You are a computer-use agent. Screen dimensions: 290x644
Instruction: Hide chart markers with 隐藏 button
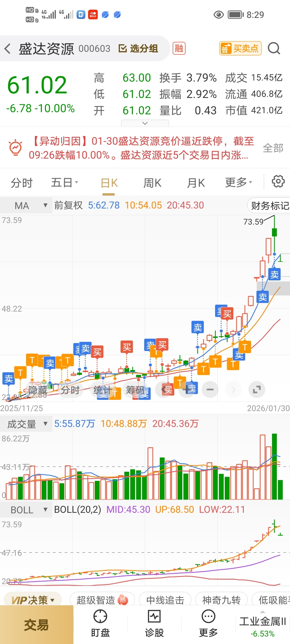coord(38,390)
